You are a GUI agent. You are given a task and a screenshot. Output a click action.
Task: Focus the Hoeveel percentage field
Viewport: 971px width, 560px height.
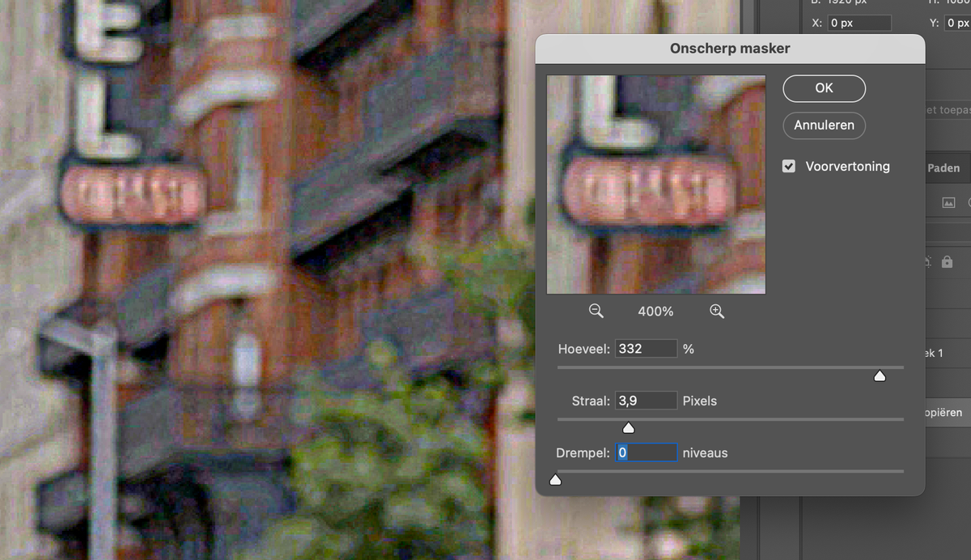tap(646, 349)
